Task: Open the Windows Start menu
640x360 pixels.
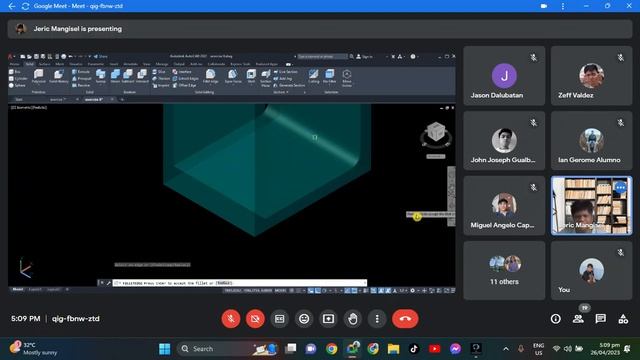Action: [165, 349]
